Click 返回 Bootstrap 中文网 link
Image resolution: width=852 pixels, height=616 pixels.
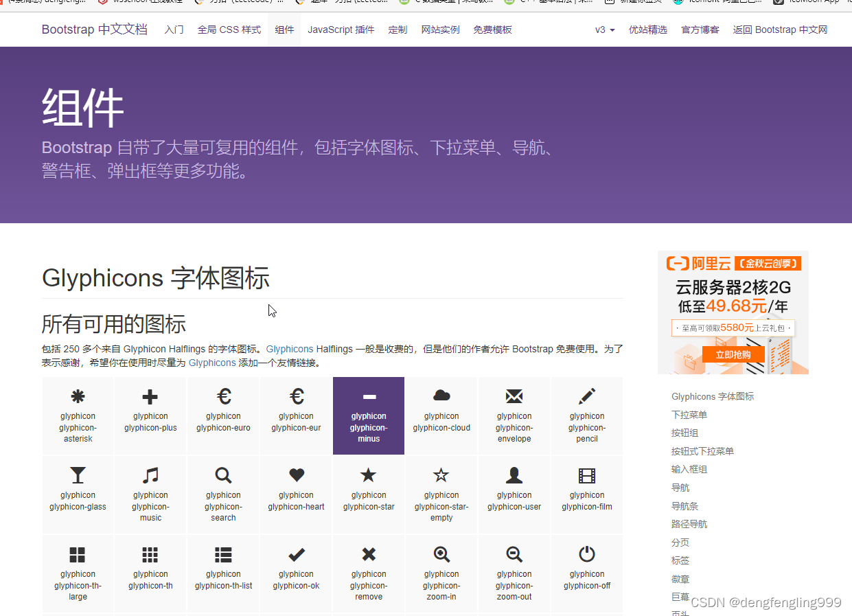click(x=780, y=30)
